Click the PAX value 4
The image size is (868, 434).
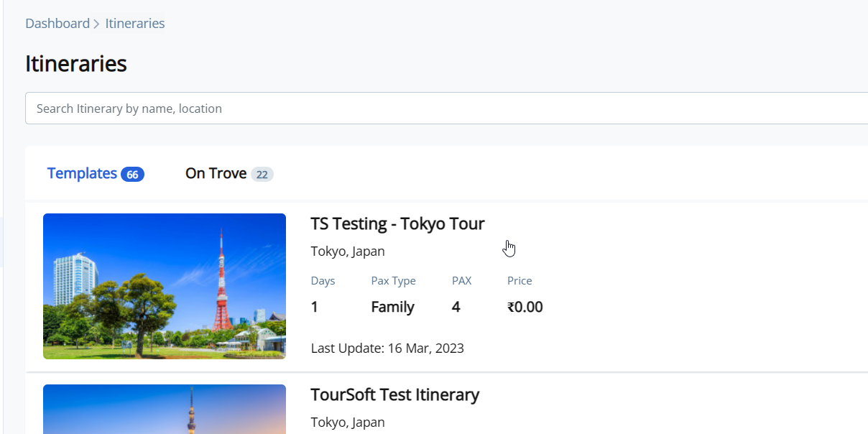pos(456,308)
